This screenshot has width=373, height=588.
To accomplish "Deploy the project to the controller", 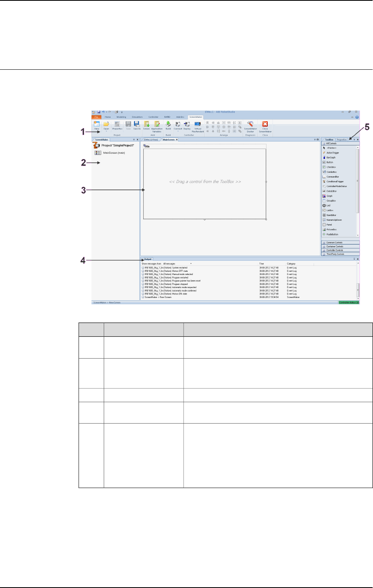I will pyautogui.click(x=187, y=126).
